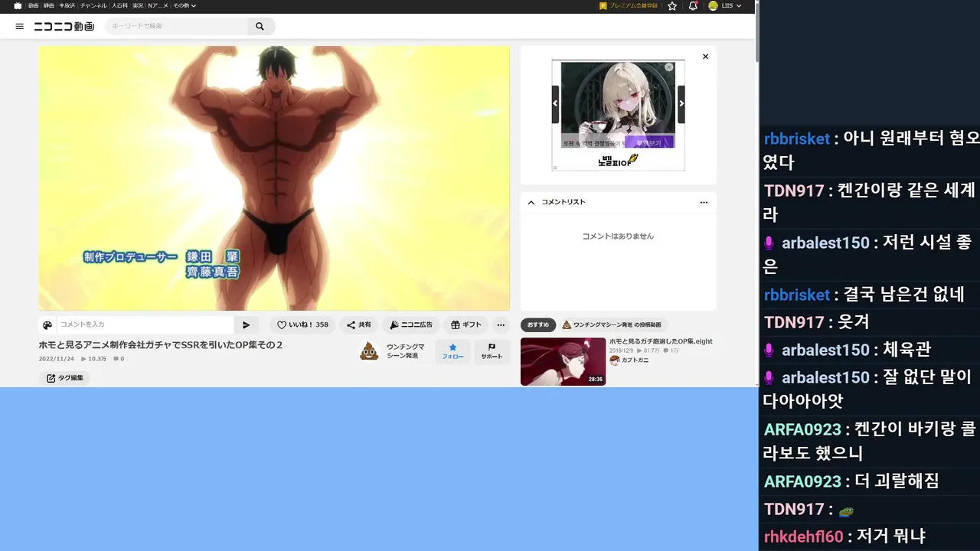Click the コメントを入力 comment field

tap(145, 324)
